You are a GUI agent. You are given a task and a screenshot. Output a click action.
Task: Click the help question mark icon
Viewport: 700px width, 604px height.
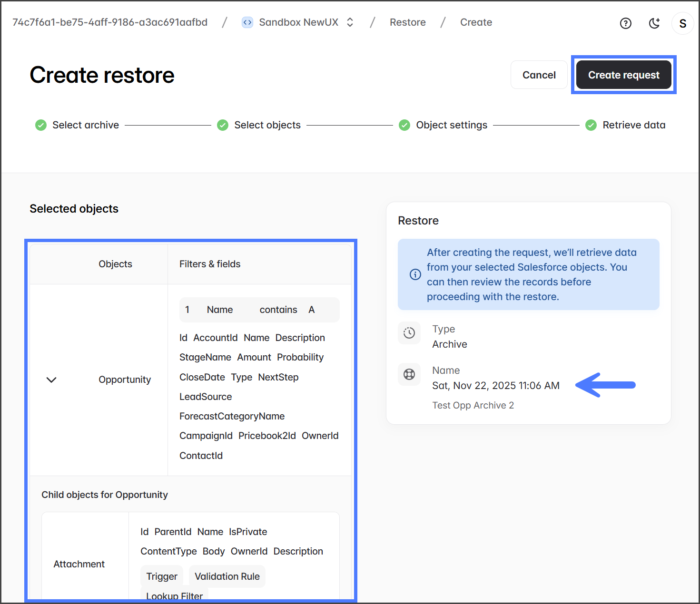coord(625,23)
